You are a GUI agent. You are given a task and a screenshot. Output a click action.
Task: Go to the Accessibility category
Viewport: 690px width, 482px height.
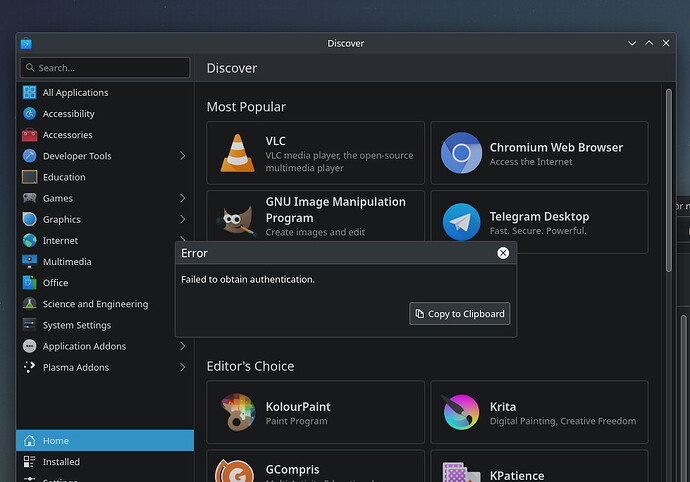point(105,114)
